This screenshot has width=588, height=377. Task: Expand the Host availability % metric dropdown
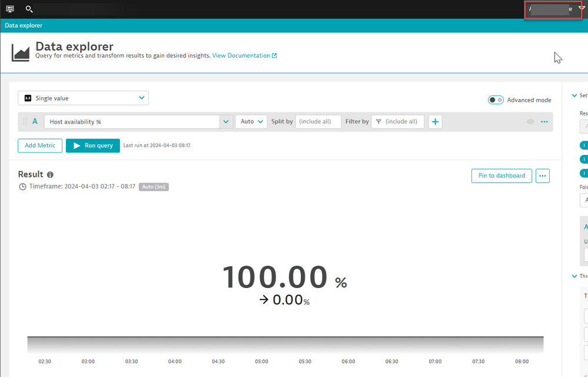point(226,122)
